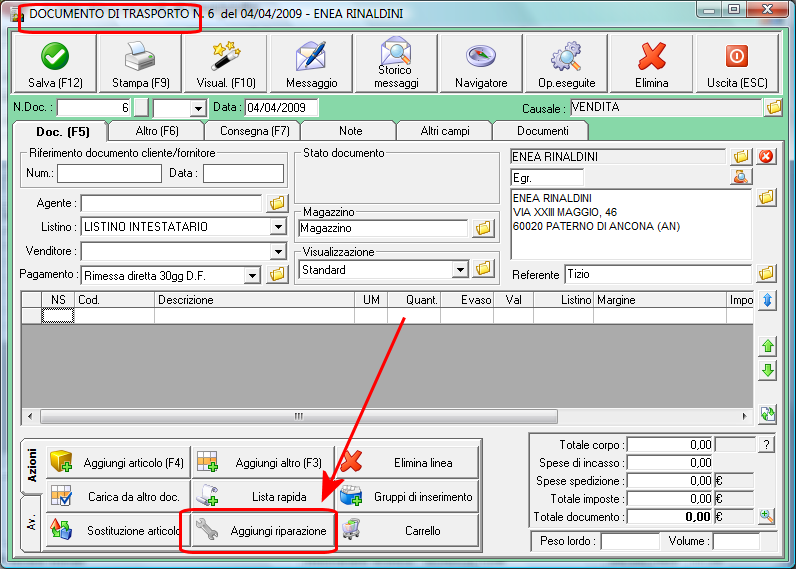Image resolution: width=796 pixels, height=569 pixels.
Task: Click the Agente input field
Action: 171,203
